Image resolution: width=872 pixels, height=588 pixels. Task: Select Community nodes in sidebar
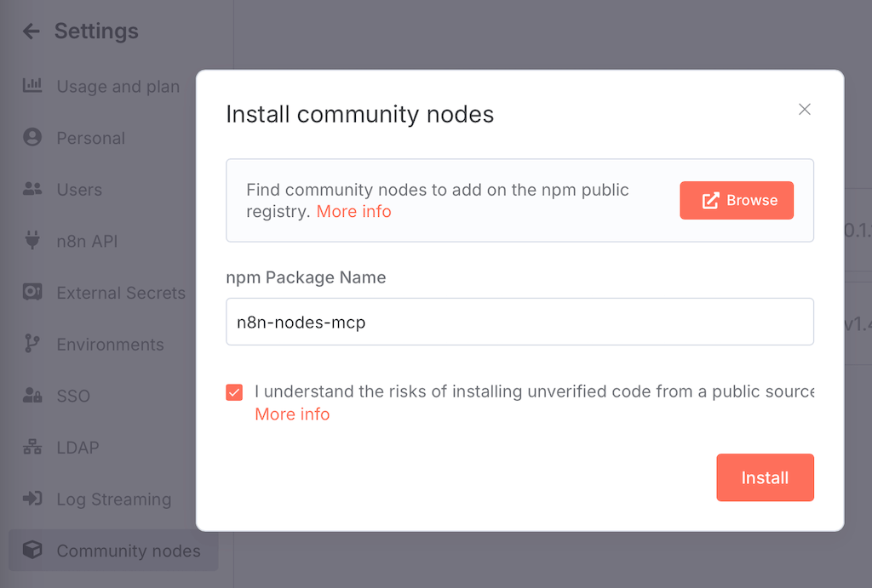coord(113,551)
